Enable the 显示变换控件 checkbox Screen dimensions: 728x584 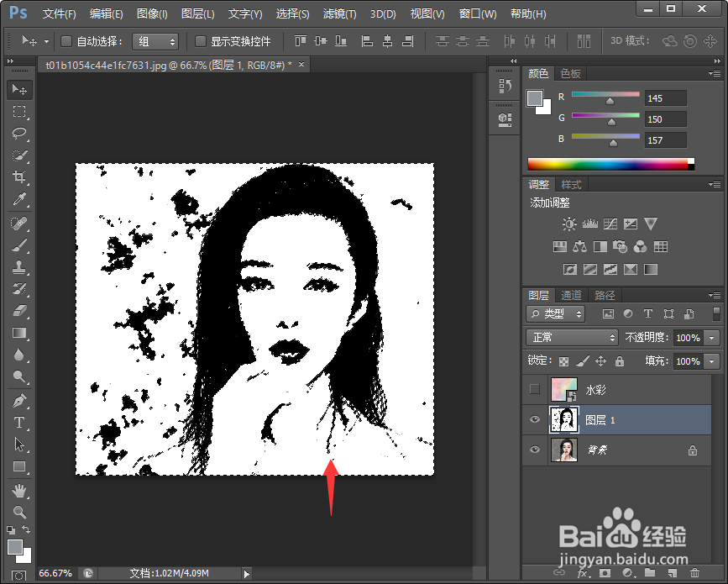pos(200,42)
